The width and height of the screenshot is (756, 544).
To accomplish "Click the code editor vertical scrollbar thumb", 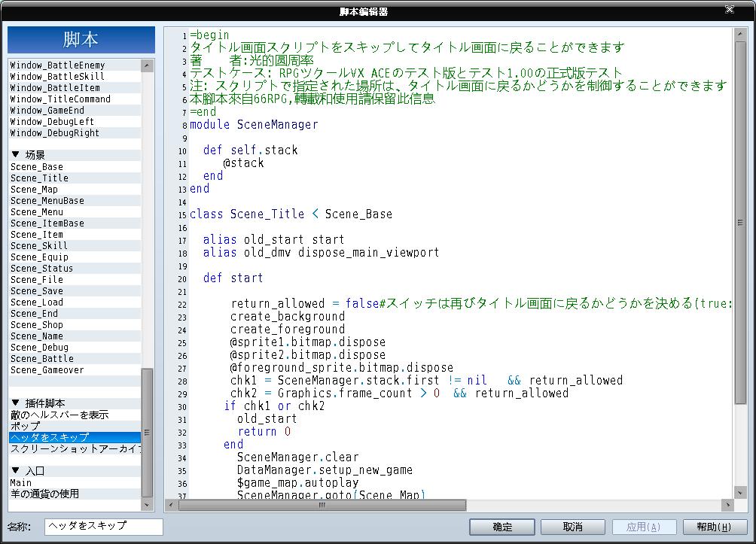I will pos(740,223).
